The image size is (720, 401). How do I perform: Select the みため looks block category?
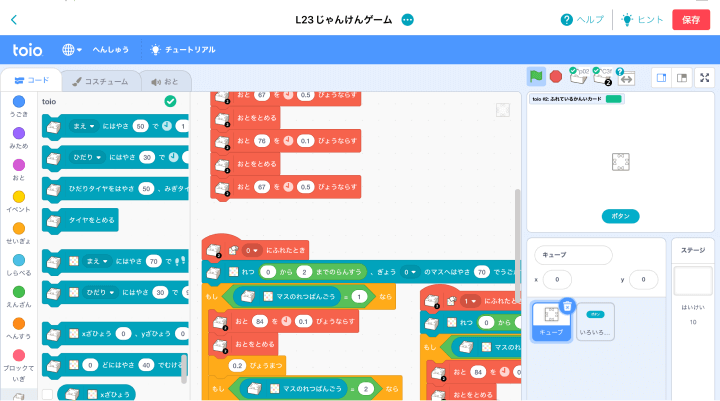point(19,138)
